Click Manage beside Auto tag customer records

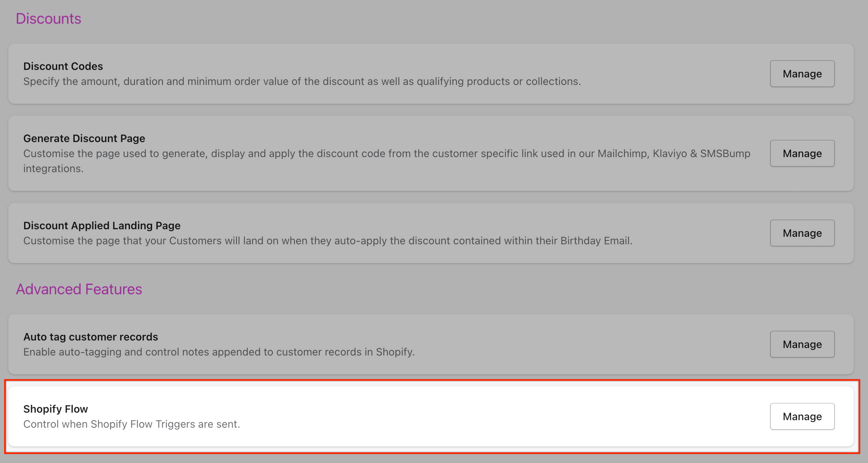click(802, 344)
